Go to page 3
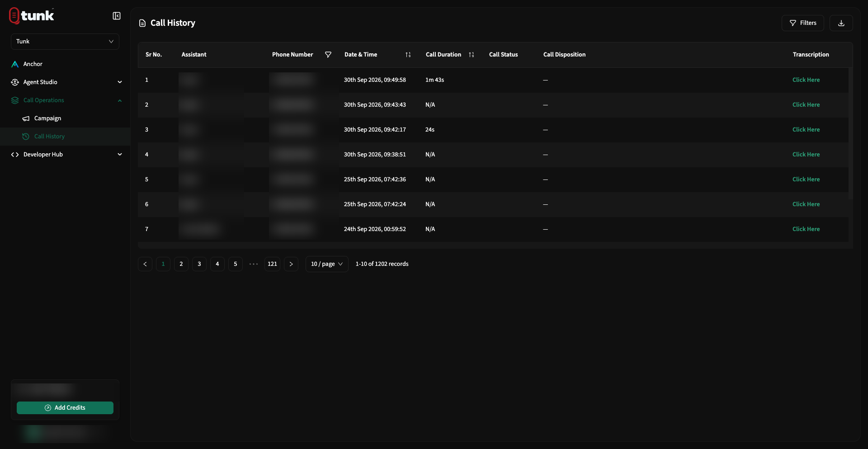 [x=199, y=264]
